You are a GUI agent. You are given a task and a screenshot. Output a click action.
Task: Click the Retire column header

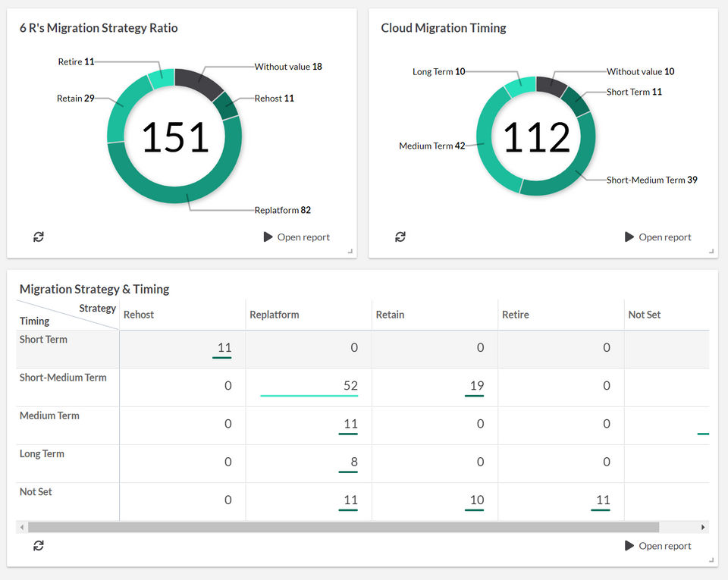[x=516, y=315]
